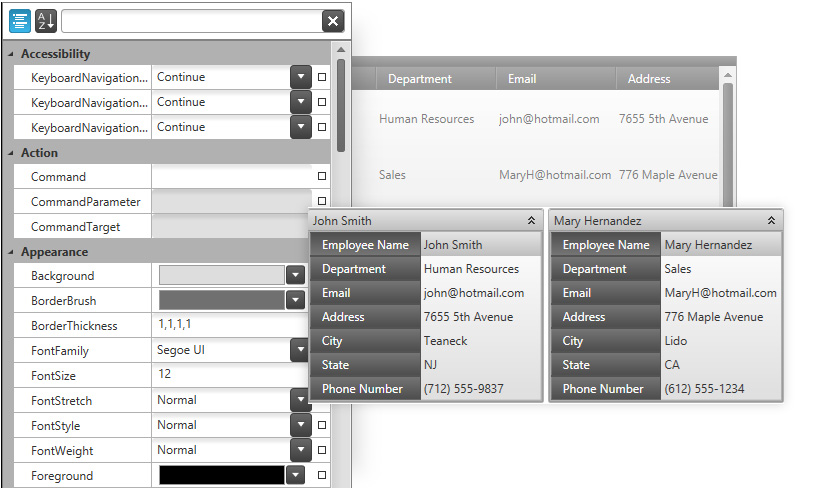Open the BorderBrush color dropdown
This screenshot has width=820, height=500.
[x=294, y=300]
